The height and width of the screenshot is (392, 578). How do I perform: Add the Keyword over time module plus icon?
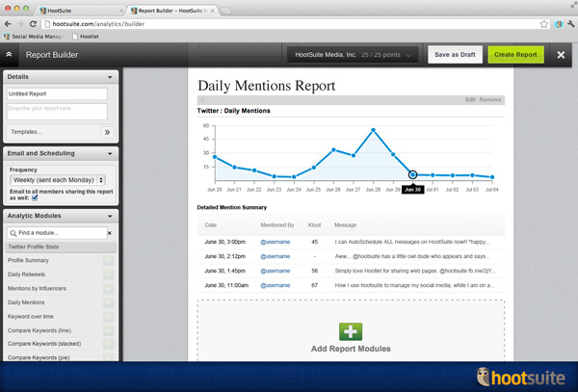[x=108, y=317]
